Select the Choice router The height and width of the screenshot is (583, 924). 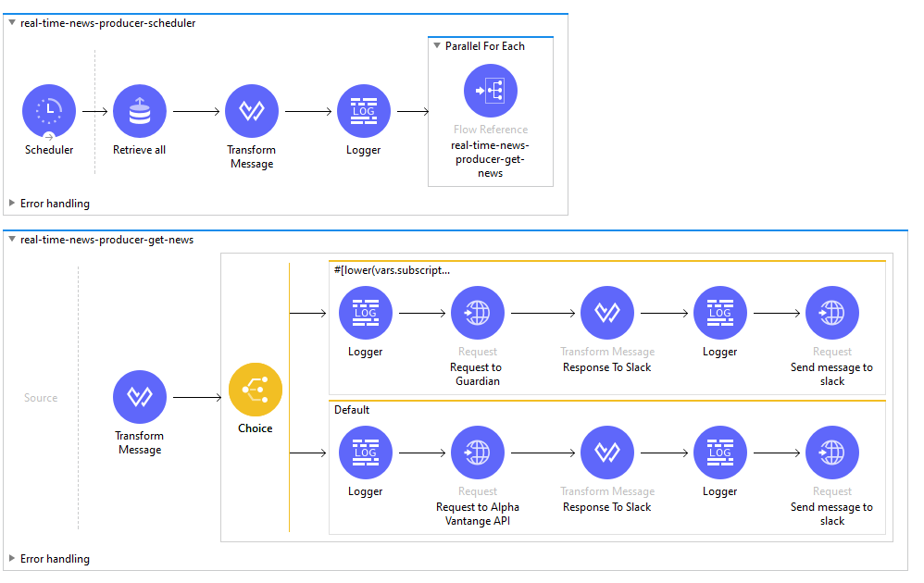(x=255, y=390)
